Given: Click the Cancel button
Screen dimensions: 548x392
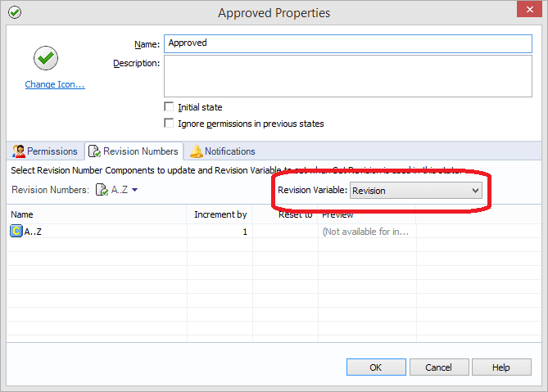Looking at the screenshot, I should pyautogui.click(x=438, y=367).
